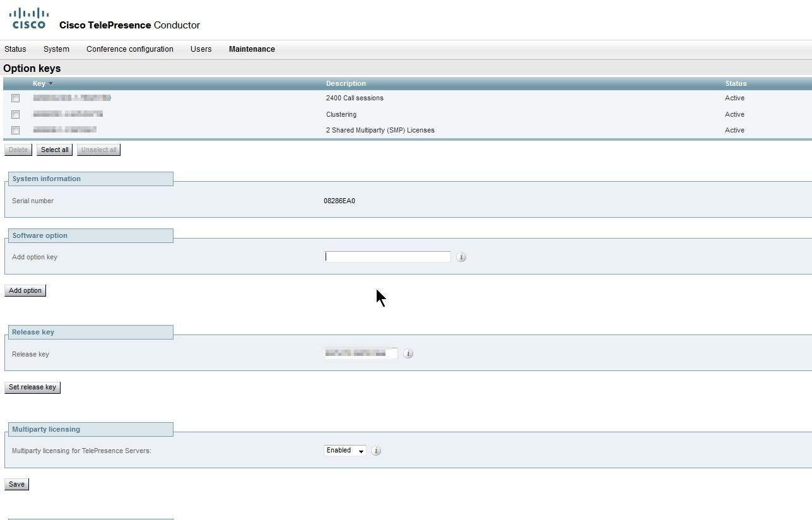Click the blurred key in 2400 Call sessions row
This screenshot has width=812, height=520.
72,98
